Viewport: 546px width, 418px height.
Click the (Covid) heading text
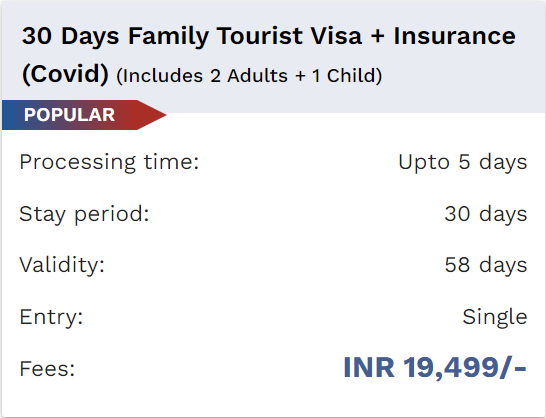[x=65, y=74]
